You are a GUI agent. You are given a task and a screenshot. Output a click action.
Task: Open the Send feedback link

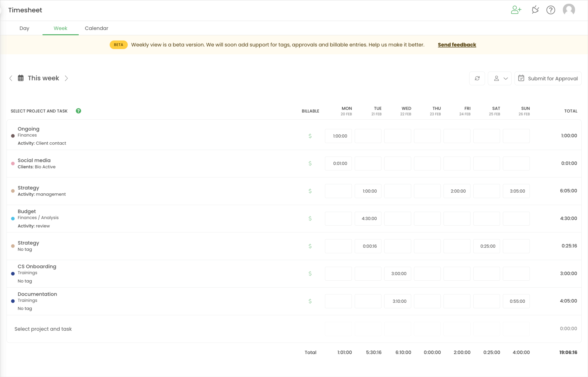[x=457, y=45]
